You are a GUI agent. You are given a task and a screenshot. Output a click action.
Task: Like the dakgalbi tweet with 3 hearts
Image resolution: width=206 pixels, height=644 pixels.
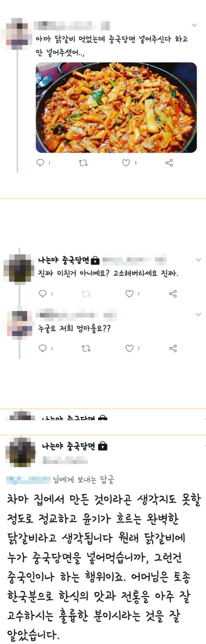tap(126, 163)
